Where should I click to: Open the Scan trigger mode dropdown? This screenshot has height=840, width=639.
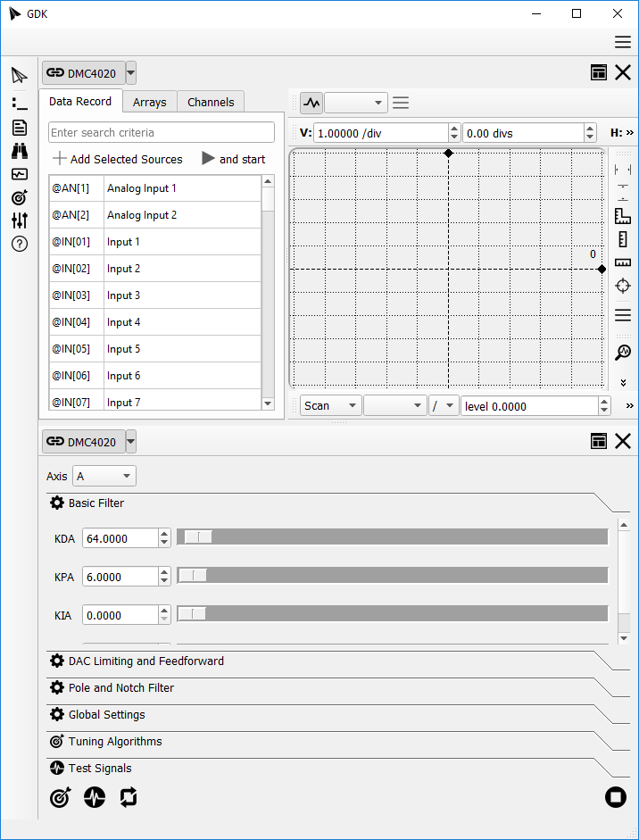pos(329,406)
